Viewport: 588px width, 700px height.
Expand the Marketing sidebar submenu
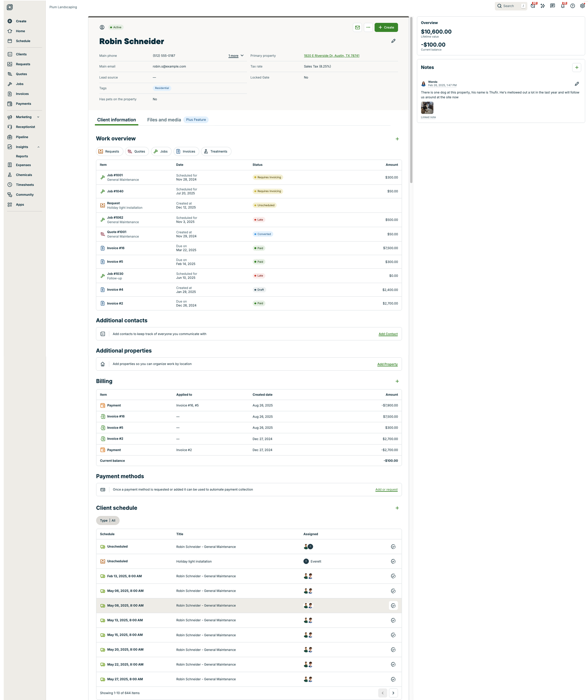point(38,117)
